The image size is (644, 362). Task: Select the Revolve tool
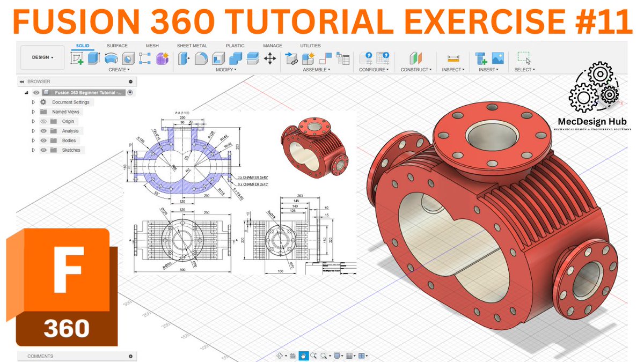(111, 58)
